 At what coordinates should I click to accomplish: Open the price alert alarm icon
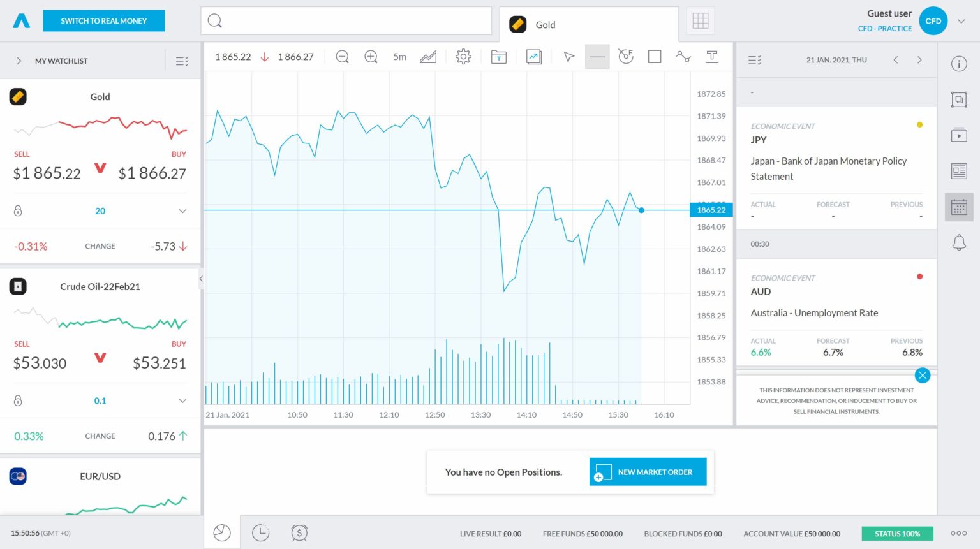(299, 533)
